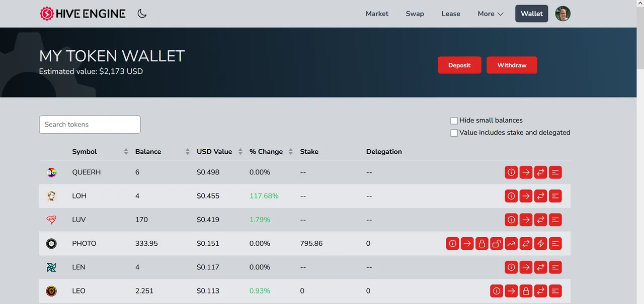644x304 pixels.
Task: Click the Search tokens input field
Action: tap(90, 125)
